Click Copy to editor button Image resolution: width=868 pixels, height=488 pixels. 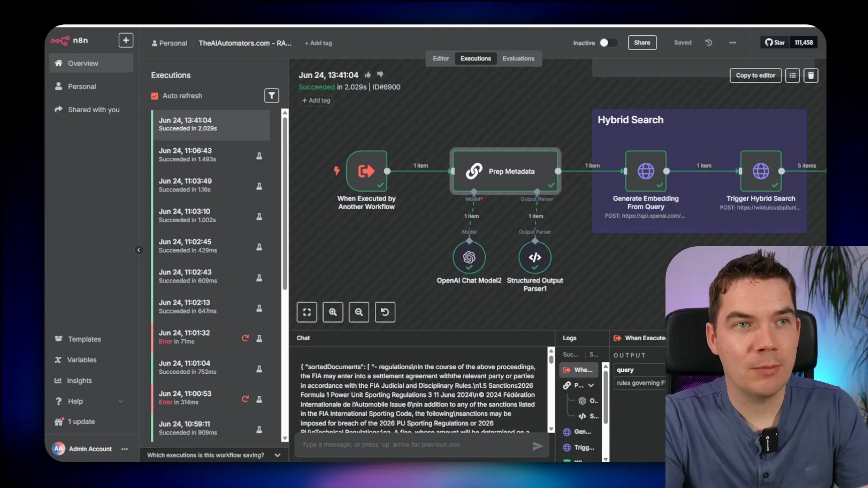point(755,75)
